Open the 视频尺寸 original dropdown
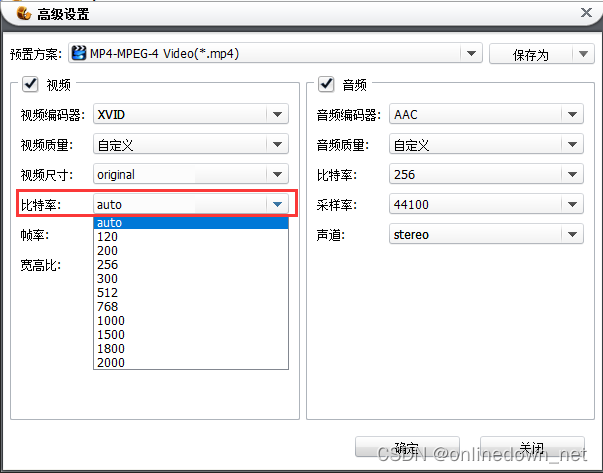603x473 pixels. (191, 174)
